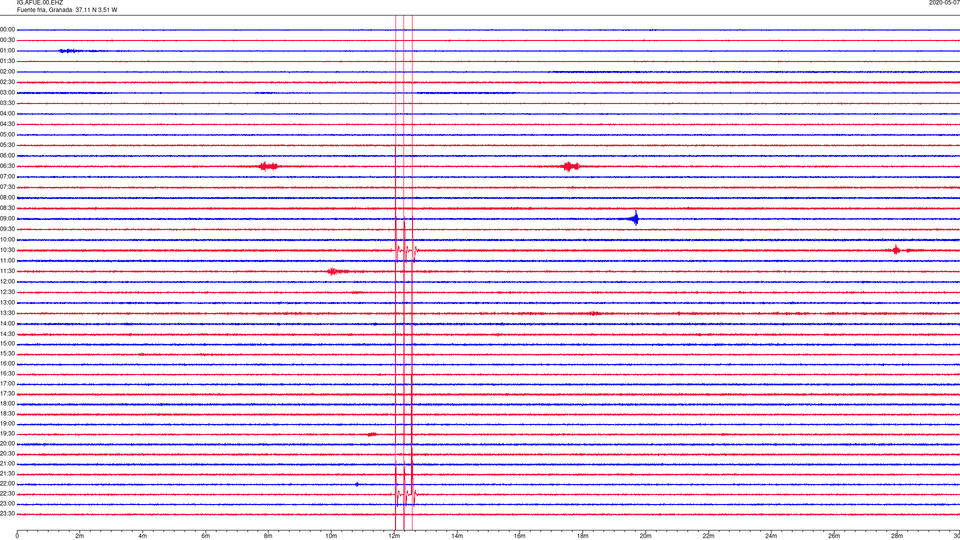
Task: Click the small blue dot on 22:00 trace
Action: point(357,484)
